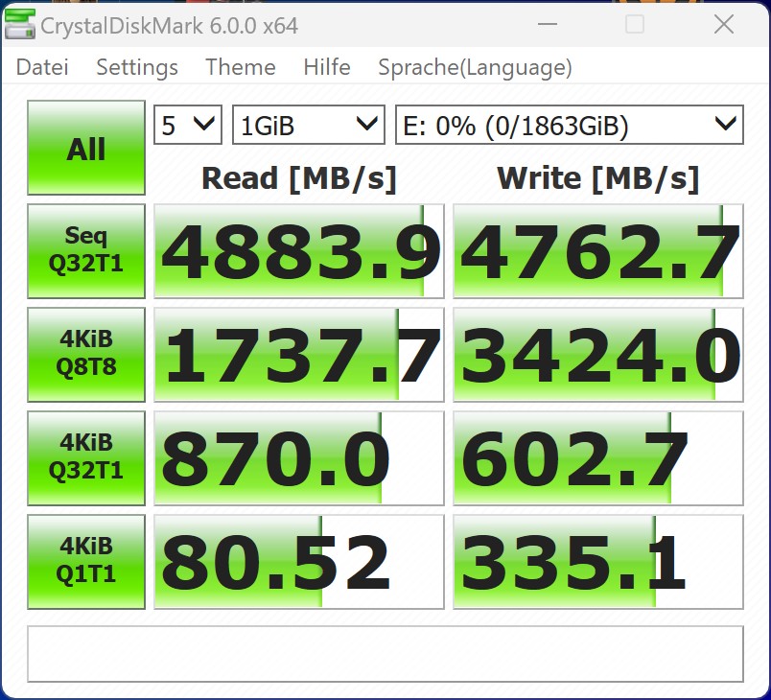
Task: Open the Datei menu
Action: click(42, 67)
